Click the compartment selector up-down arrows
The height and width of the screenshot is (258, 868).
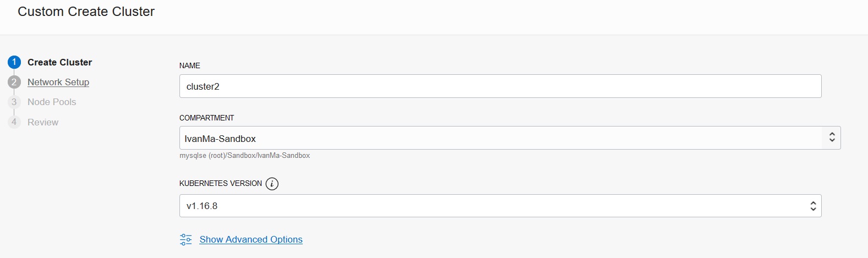point(832,138)
